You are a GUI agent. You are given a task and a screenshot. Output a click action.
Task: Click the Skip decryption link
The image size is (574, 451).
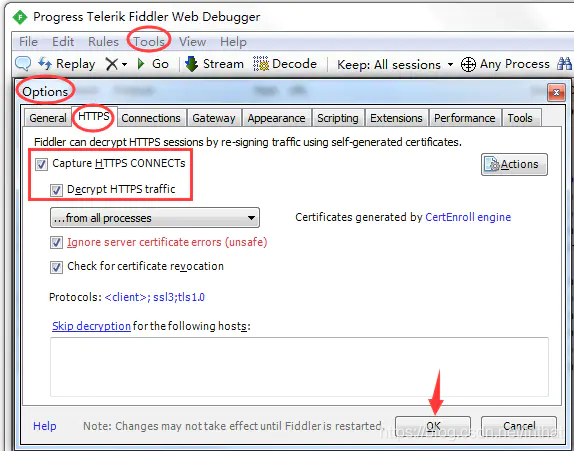click(x=92, y=326)
